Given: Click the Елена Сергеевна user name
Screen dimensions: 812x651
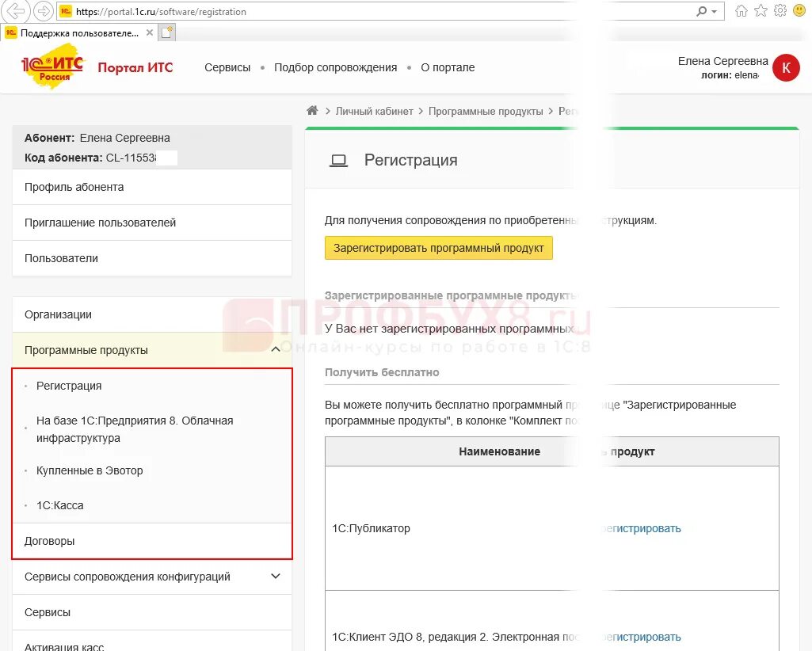Looking at the screenshot, I should (x=723, y=61).
